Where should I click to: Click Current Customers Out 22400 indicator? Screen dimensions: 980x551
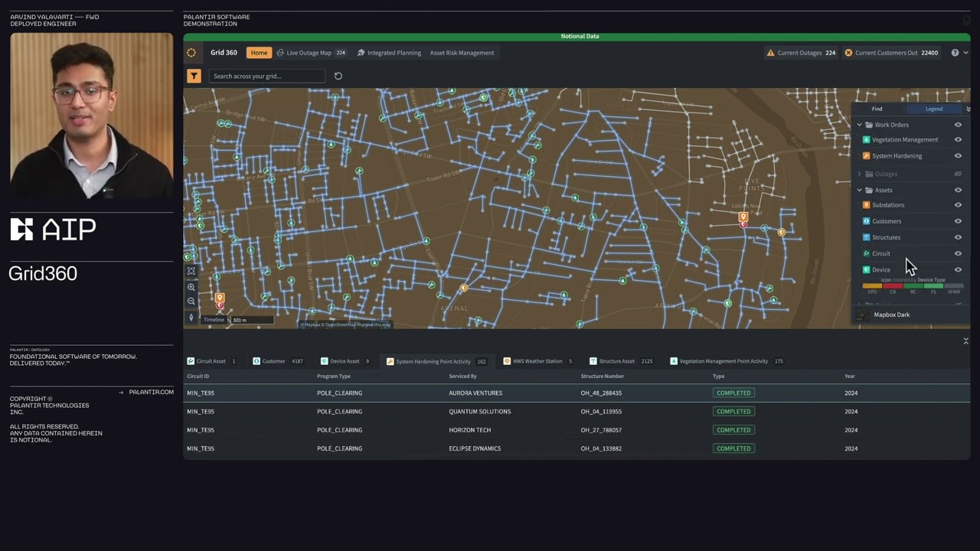pyautogui.click(x=891, y=53)
